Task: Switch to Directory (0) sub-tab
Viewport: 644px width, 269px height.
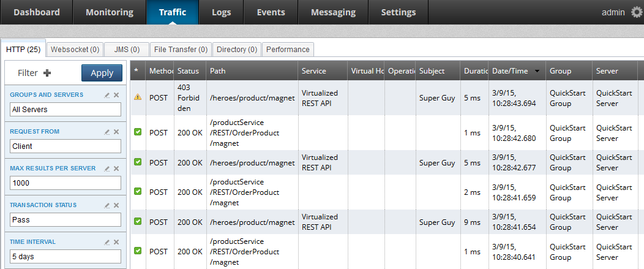Action: (x=237, y=50)
